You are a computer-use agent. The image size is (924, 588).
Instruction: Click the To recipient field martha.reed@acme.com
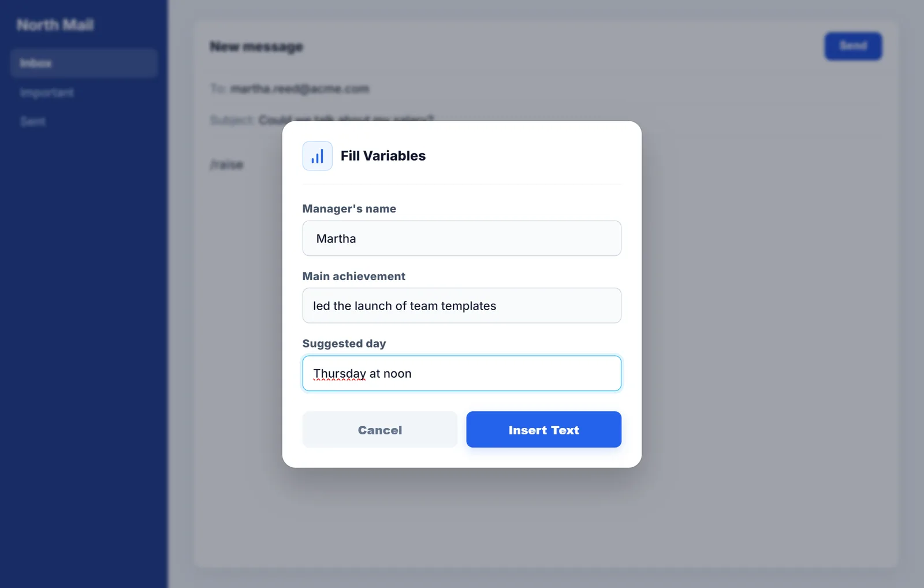(x=300, y=88)
